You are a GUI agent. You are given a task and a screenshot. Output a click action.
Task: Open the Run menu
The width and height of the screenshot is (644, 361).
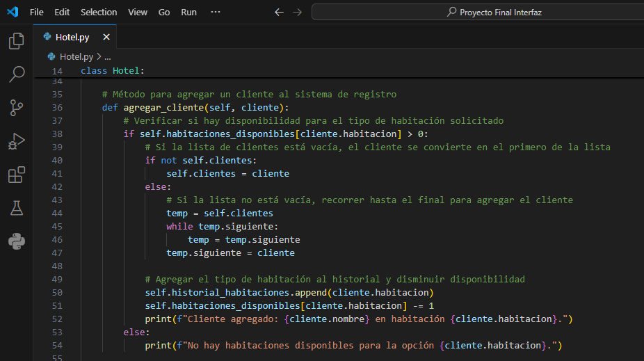pos(188,12)
